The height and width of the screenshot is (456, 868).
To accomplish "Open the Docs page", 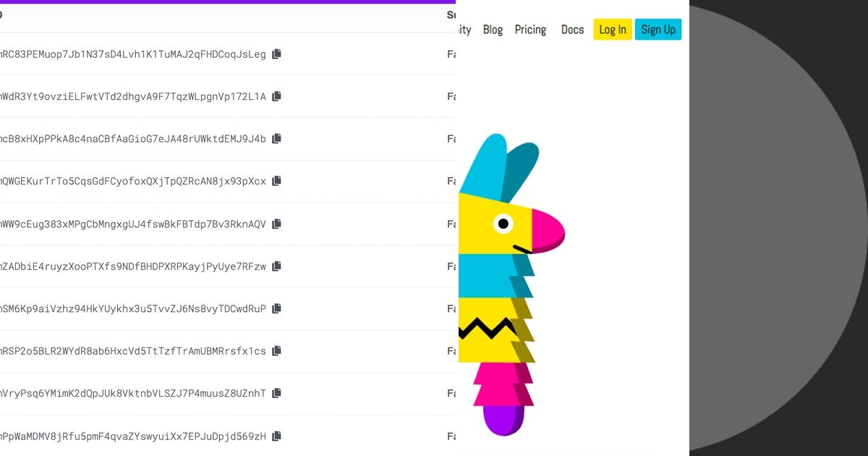I will [572, 29].
